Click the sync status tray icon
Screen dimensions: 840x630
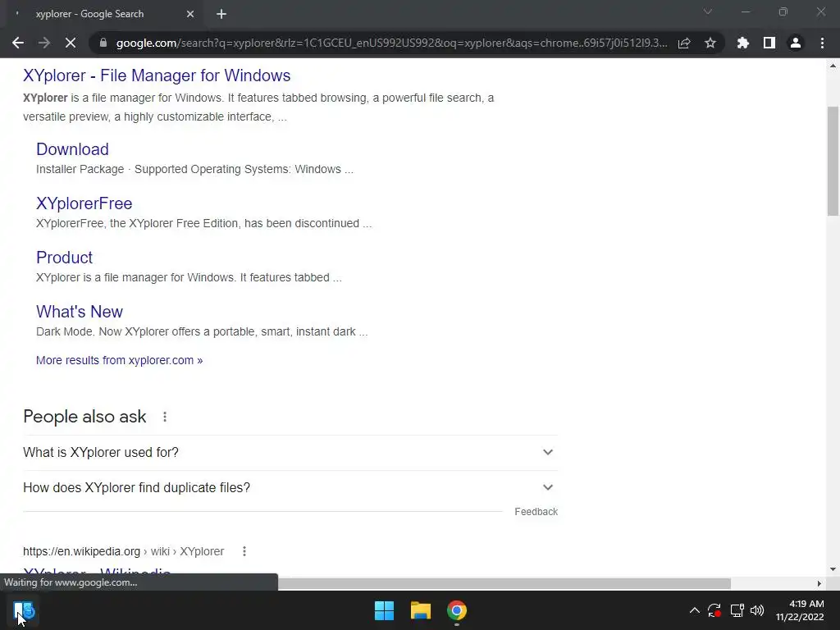[714, 610]
